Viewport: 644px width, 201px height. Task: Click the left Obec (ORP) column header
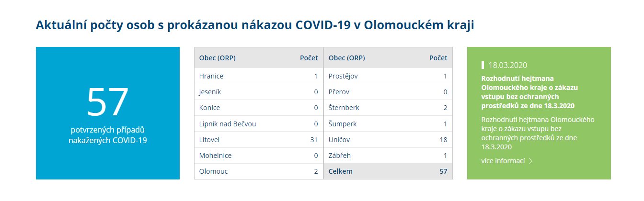click(217, 58)
